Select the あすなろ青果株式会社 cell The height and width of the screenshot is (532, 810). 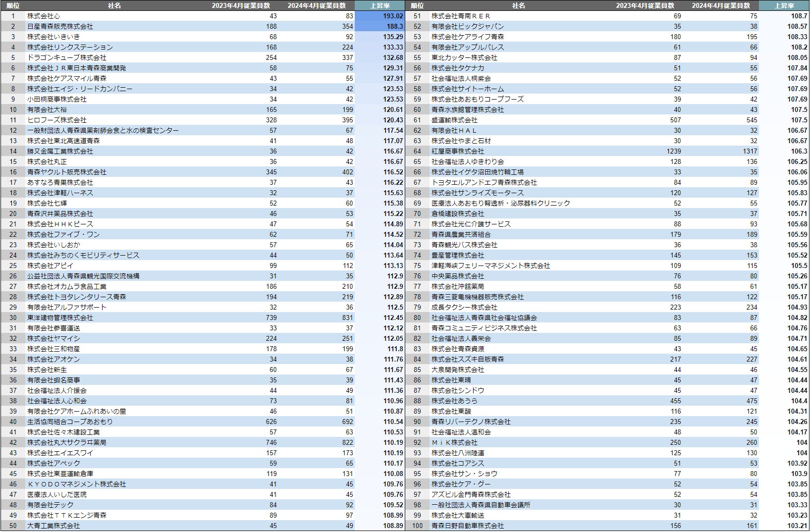[60, 182]
